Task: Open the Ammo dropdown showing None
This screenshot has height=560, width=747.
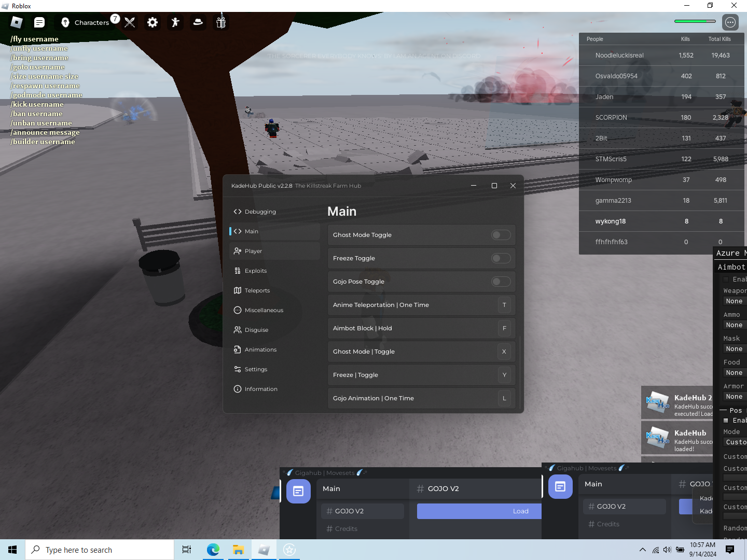Action: tap(735, 325)
